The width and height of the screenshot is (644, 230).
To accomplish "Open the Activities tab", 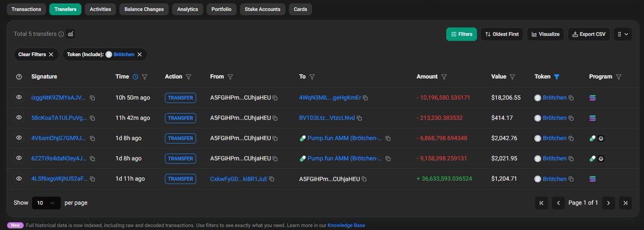I will pos(100,9).
